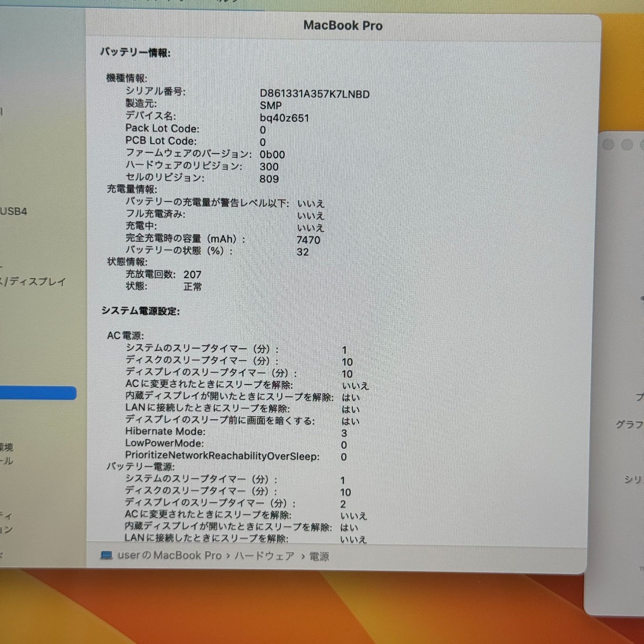Click the '状態情報:' subheading
The width and height of the screenshot is (644, 644).
coord(127,262)
